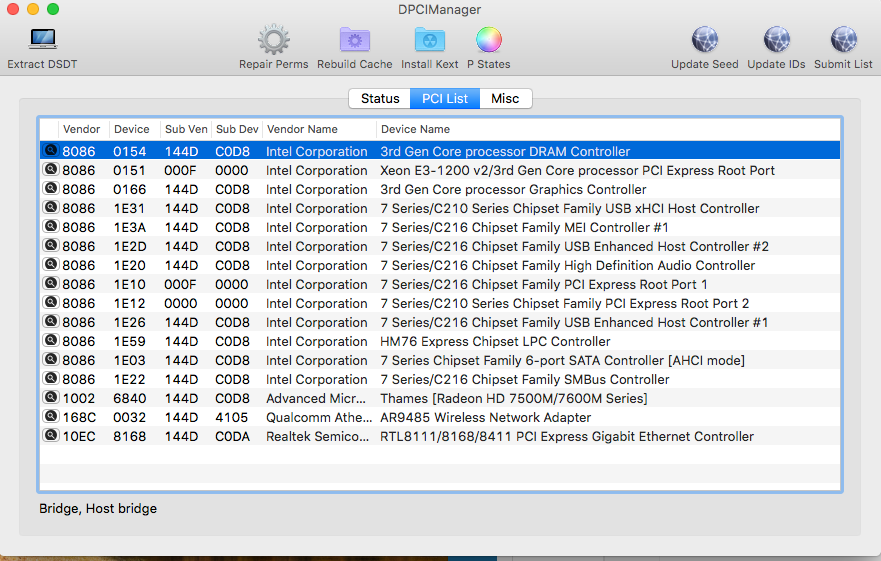Click the Advanced Micr... vendor name cell
The image size is (881, 561).
tap(316, 399)
